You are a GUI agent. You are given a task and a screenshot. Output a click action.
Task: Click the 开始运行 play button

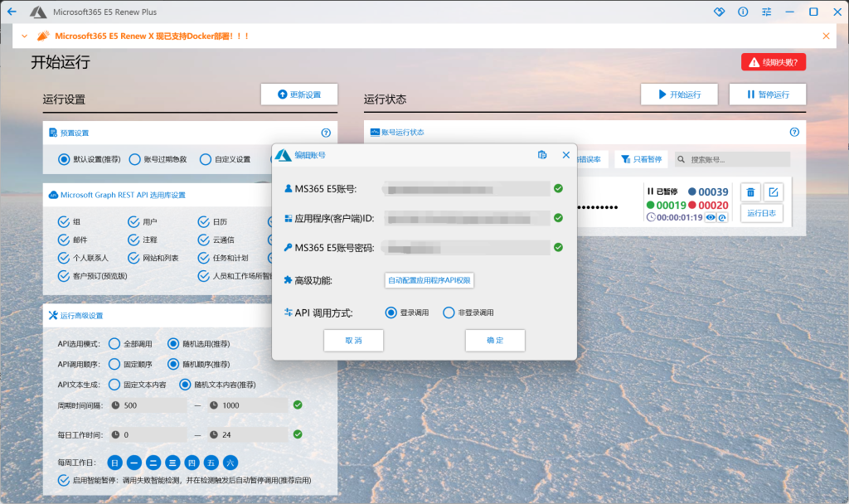tap(679, 94)
